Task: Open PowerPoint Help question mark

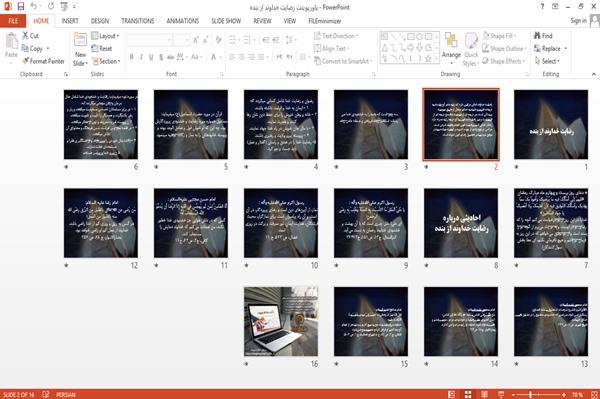Action: [x=542, y=7]
